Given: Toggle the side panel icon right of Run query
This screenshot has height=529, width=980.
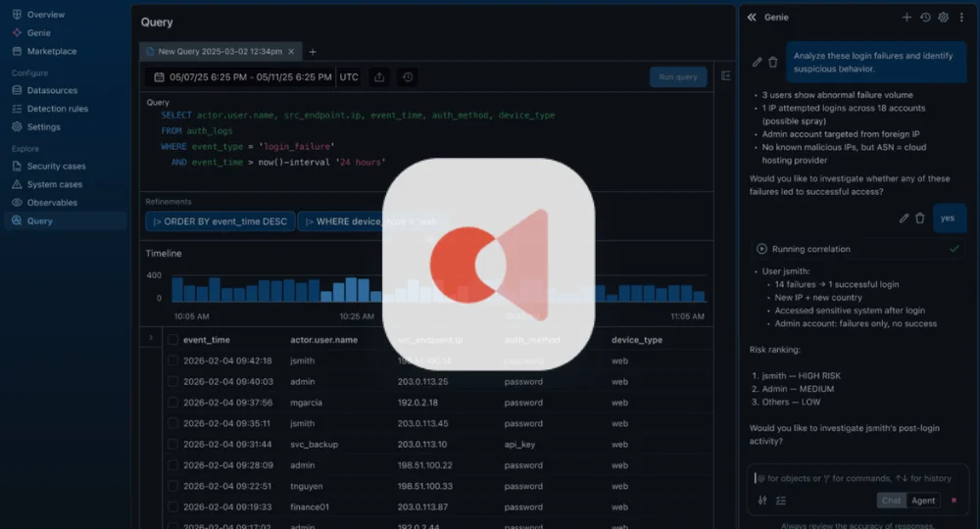Looking at the screenshot, I should pos(725,75).
